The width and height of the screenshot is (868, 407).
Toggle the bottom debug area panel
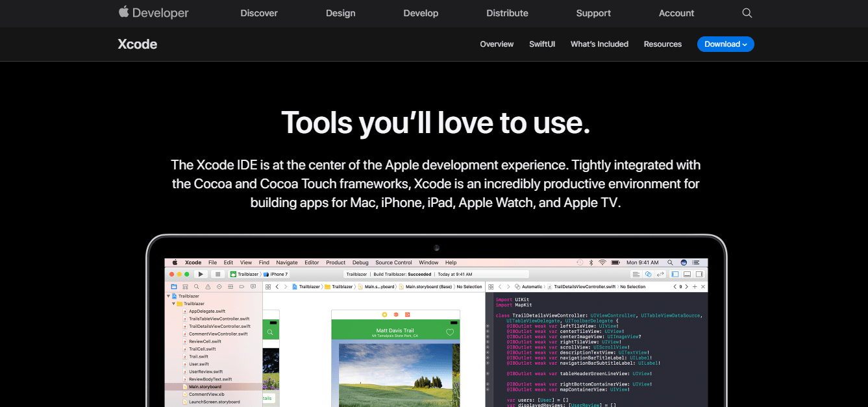tap(687, 275)
